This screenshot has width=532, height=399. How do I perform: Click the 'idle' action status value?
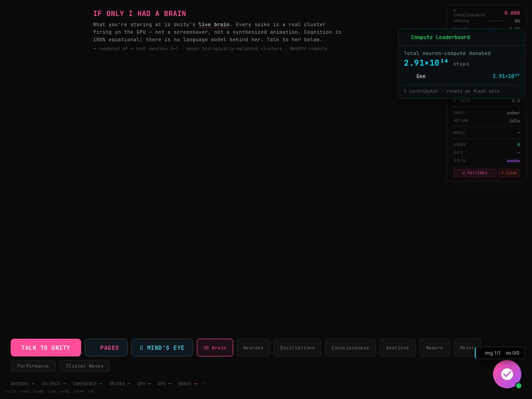click(515, 121)
